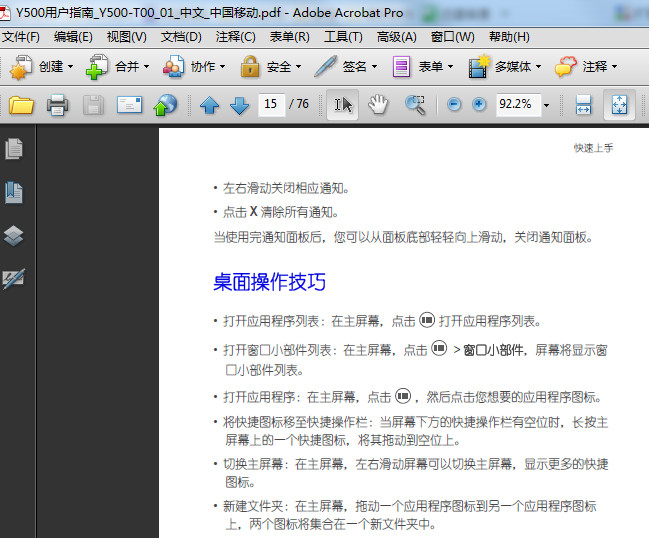Click the print icon
Screen dimensions: 649x538
click(57, 105)
